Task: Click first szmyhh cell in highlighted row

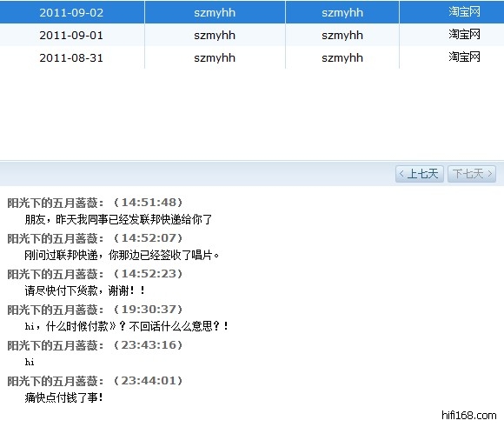Action: (x=215, y=13)
